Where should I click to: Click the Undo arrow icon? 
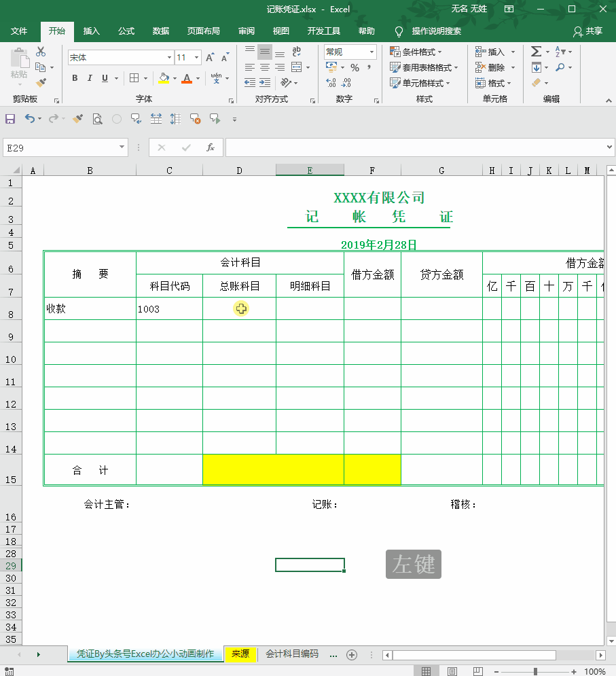pyautogui.click(x=31, y=118)
